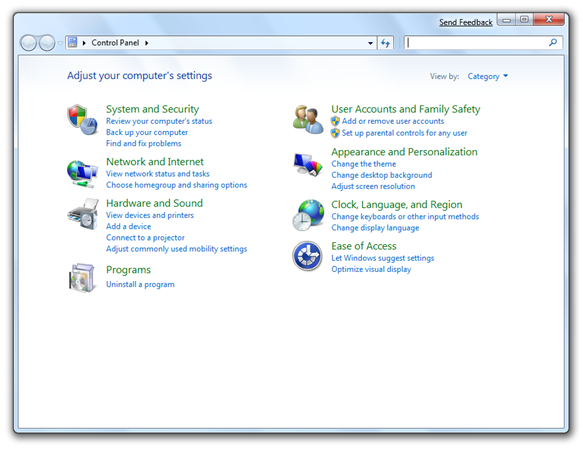Click the Control Panel icon in address bar

click(73, 42)
